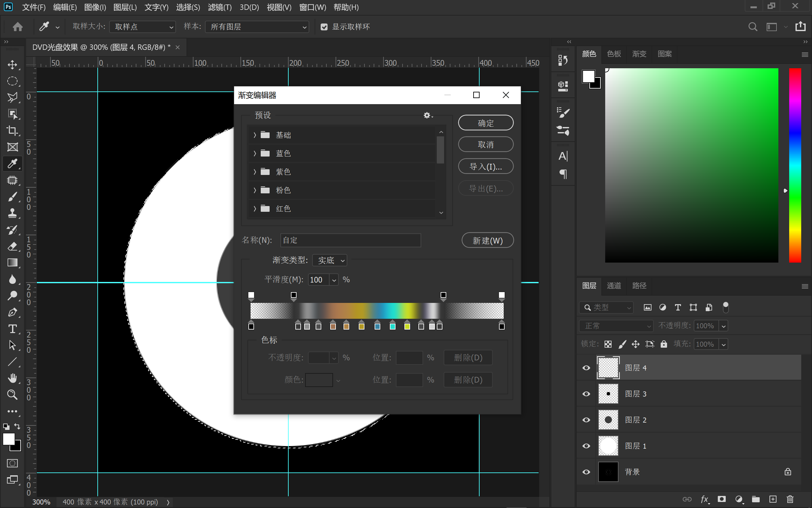Select the Polygonal Lasso tool
The height and width of the screenshot is (508, 812).
click(x=12, y=97)
